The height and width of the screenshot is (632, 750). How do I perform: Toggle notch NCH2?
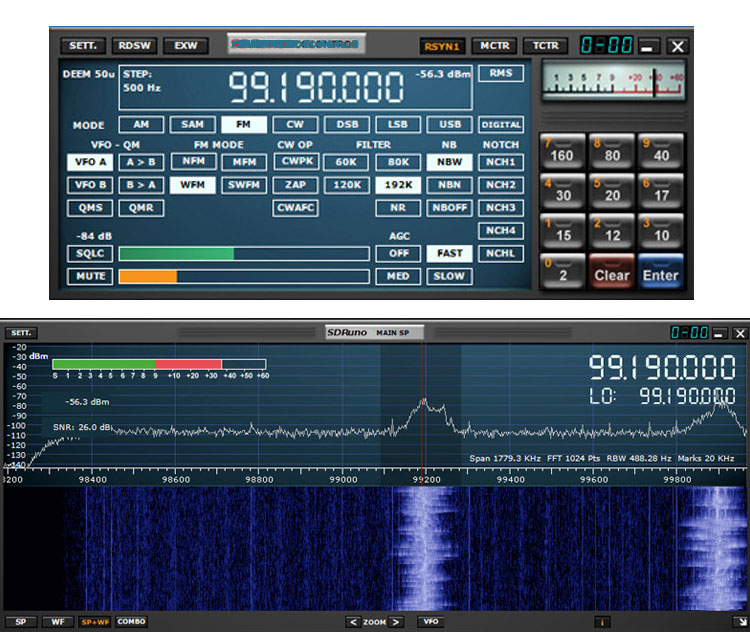[501, 185]
